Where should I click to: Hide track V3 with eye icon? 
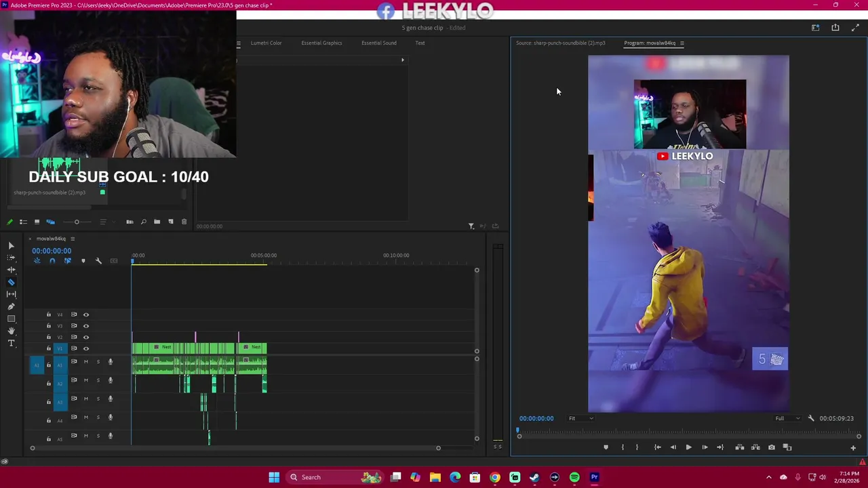[86, 326]
